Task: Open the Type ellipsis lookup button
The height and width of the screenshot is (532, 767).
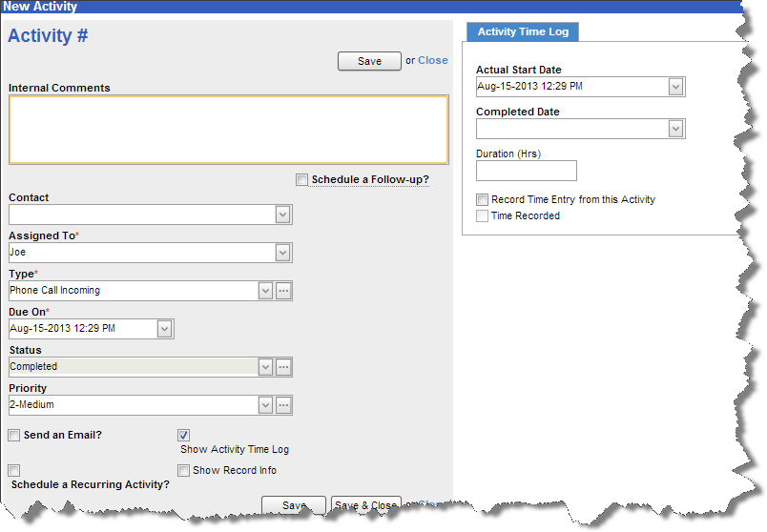Action: point(283,291)
